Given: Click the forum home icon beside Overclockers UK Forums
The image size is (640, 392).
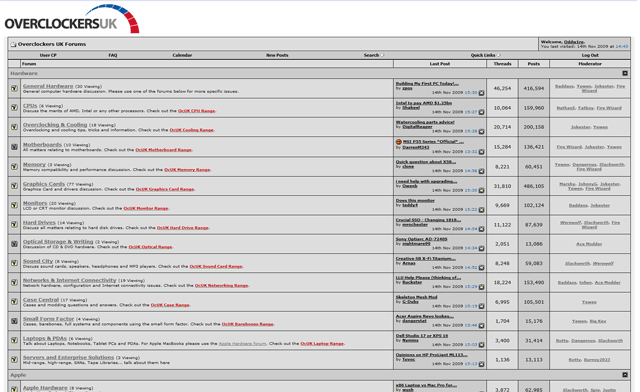Looking at the screenshot, I should (13, 45).
